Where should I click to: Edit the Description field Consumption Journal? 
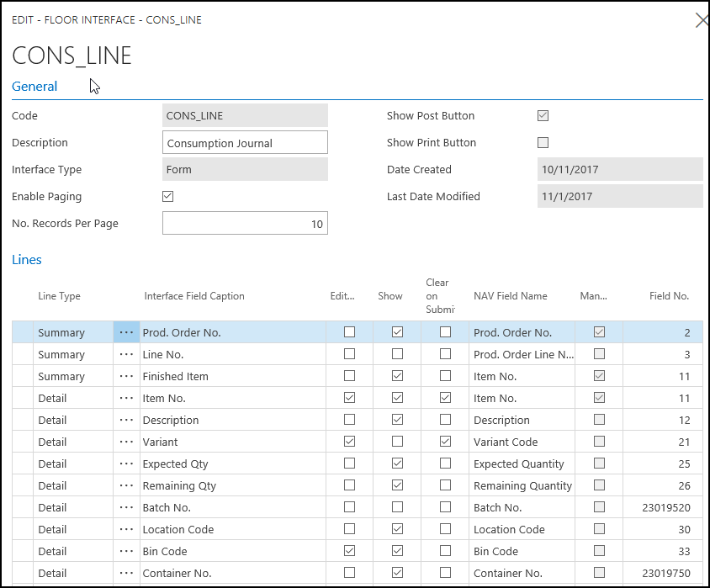pyautogui.click(x=245, y=143)
